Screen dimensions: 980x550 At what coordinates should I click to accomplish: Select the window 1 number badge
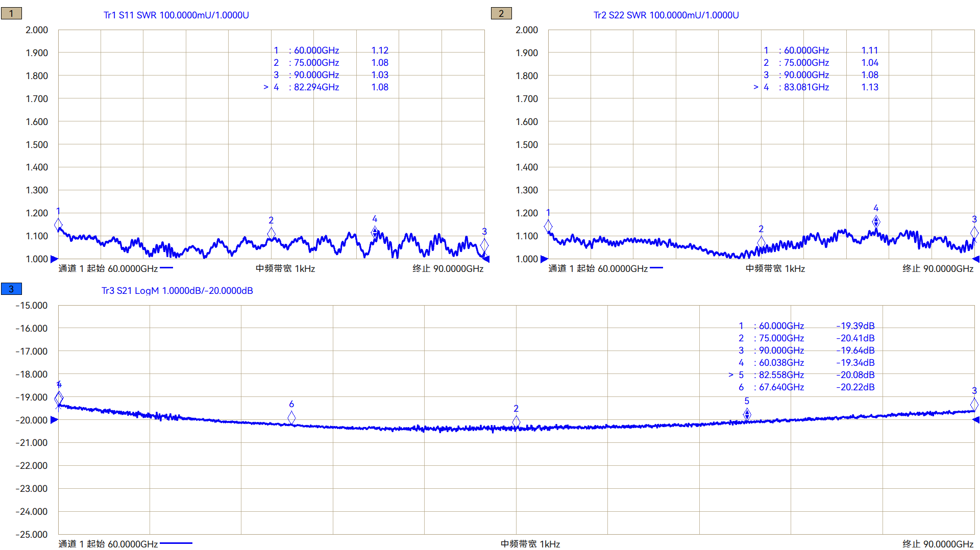point(11,14)
